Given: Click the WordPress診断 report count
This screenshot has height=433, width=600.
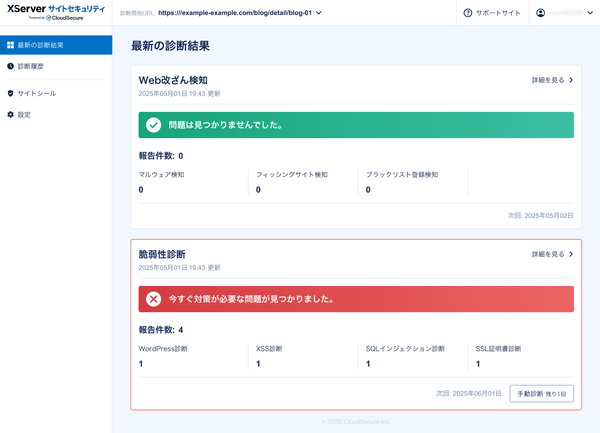Looking at the screenshot, I should coord(141,364).
